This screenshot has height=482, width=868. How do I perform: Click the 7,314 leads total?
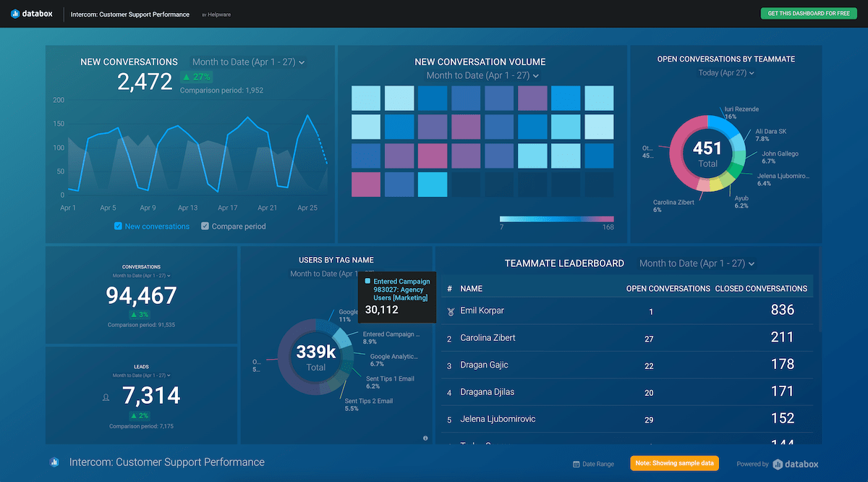(x=150, y=395)
